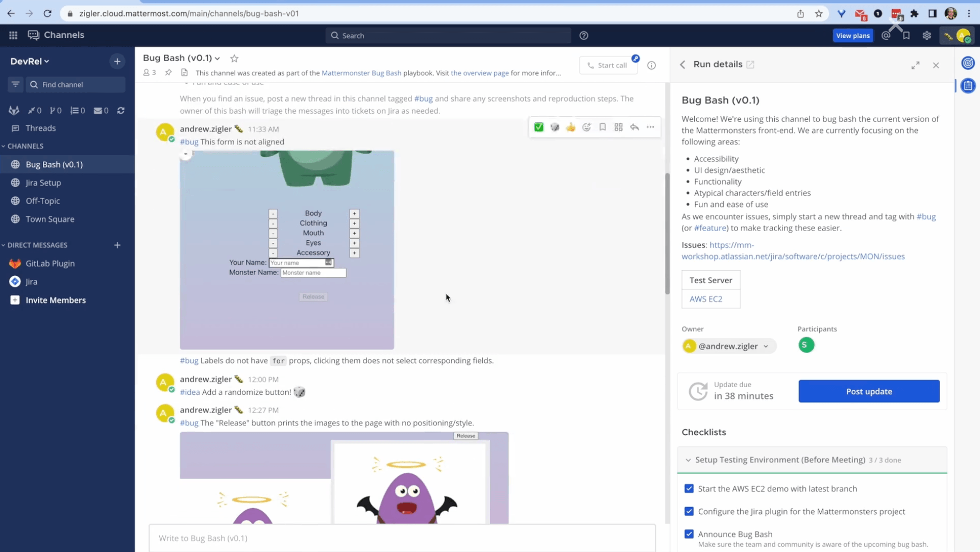Change owner via @andrew.zigler dropdown

[x=729, y=346]
